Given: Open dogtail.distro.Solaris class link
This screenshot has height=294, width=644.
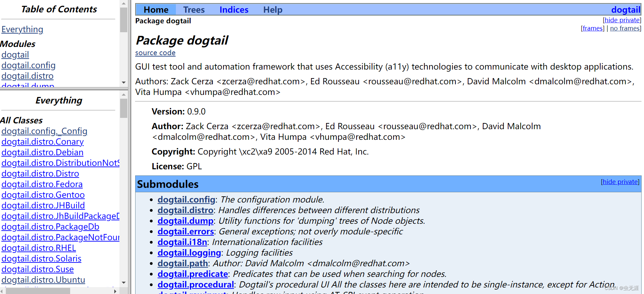Looking at the screenshot, I should [41, 259].
